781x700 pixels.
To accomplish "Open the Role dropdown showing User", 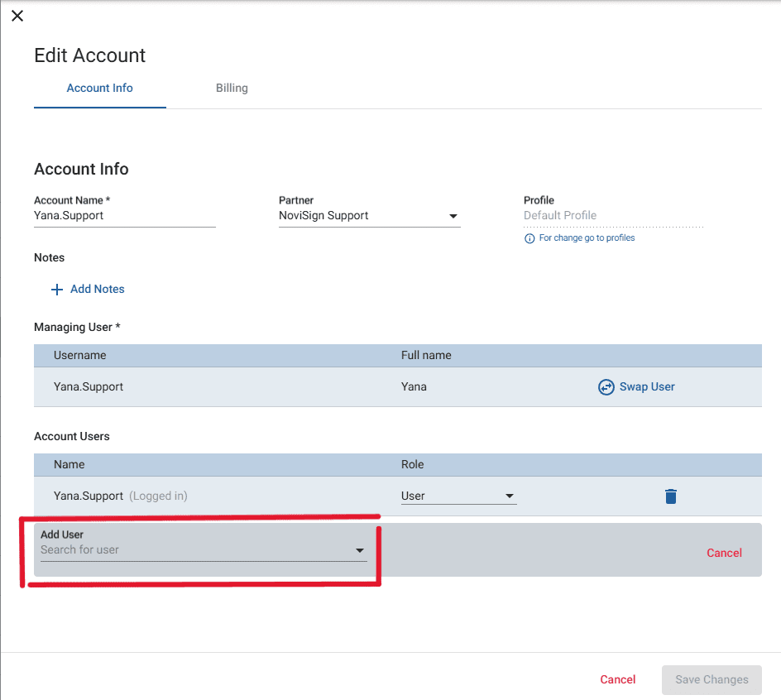I will (458, 496).
